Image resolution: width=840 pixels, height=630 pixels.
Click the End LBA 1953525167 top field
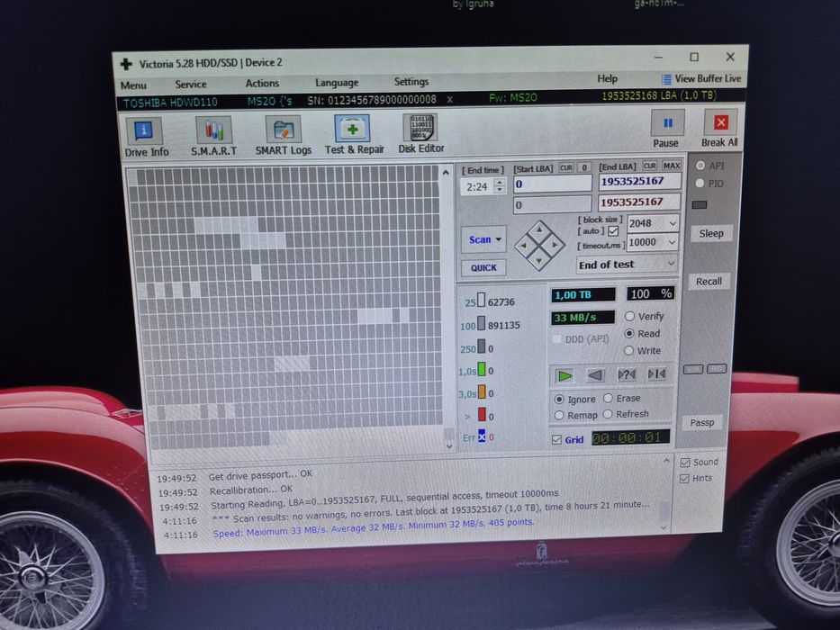pos(639,181)
